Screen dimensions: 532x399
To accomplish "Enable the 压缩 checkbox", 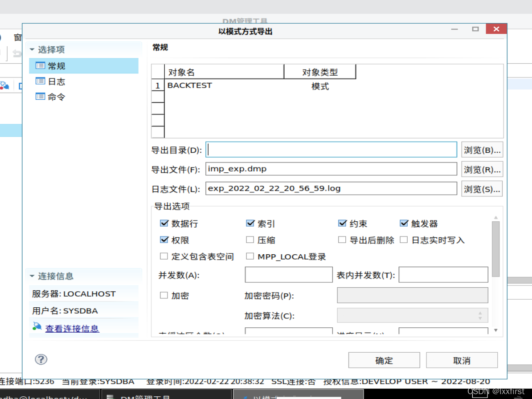I will [x=250, y=240].
